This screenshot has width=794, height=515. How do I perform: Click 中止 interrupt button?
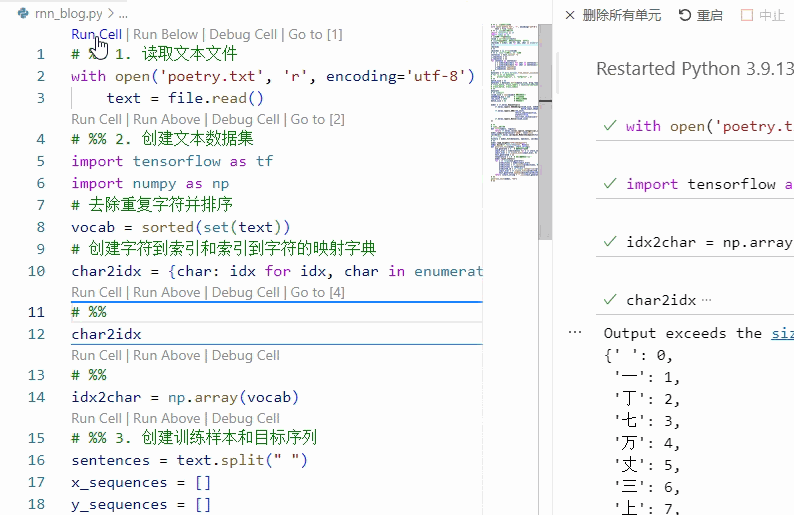[x=772, y=15]
